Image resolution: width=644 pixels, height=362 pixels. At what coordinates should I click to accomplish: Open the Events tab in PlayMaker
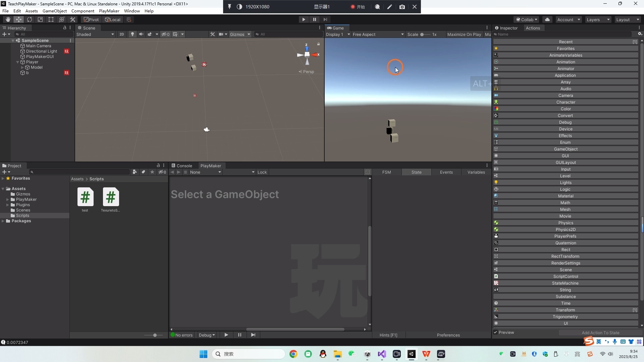pyautogui.click(x=446, y=172)
